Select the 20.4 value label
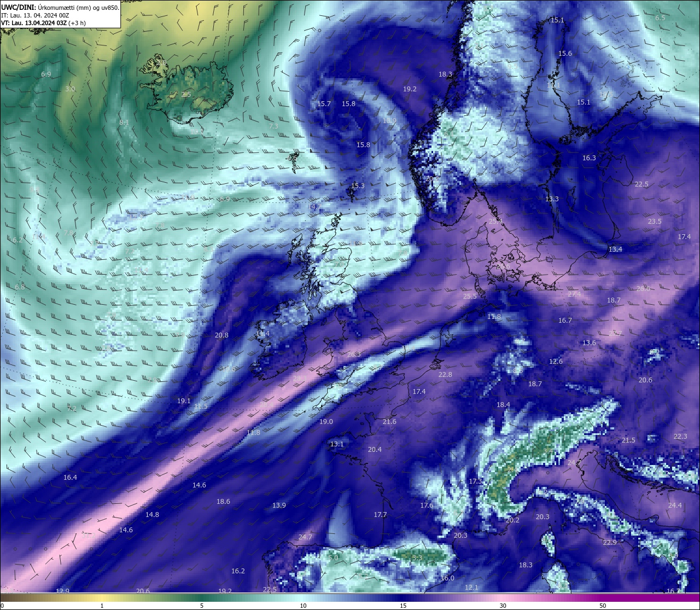700x610 pixels. tap(375, 450)
